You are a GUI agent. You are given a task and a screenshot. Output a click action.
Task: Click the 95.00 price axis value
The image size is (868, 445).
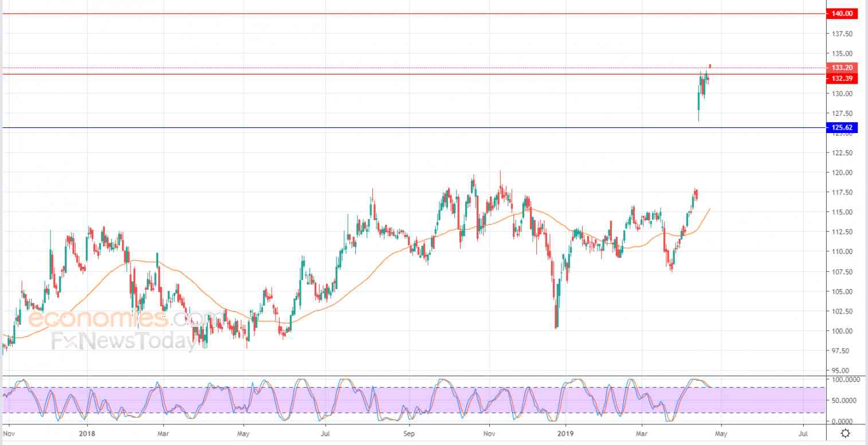click(841, 370)
